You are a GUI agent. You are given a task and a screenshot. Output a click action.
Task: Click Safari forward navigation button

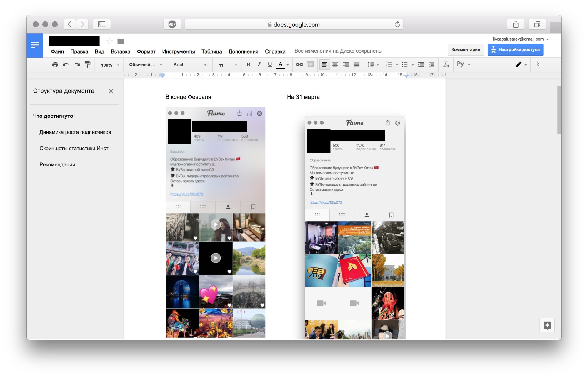point(82,24)
